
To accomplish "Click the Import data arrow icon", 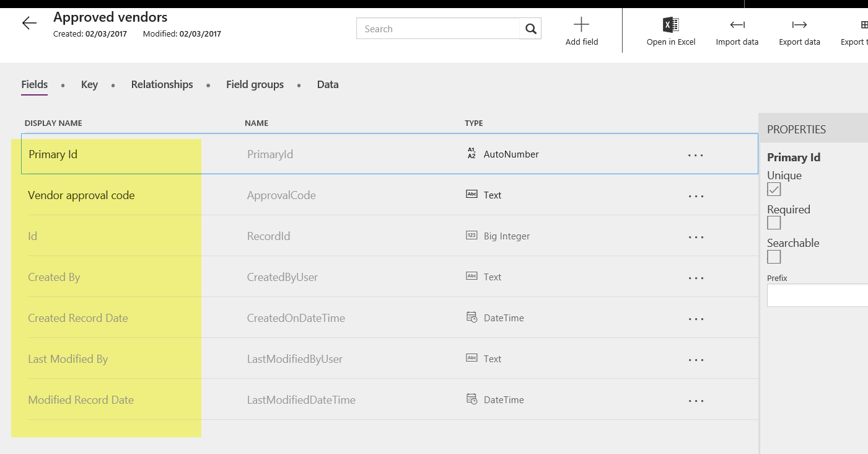I will click(737, 25).
